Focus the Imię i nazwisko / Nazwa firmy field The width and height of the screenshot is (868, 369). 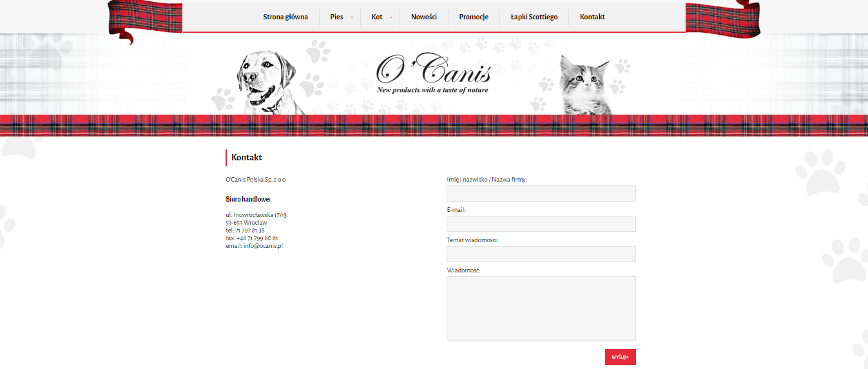coord(541,193)
